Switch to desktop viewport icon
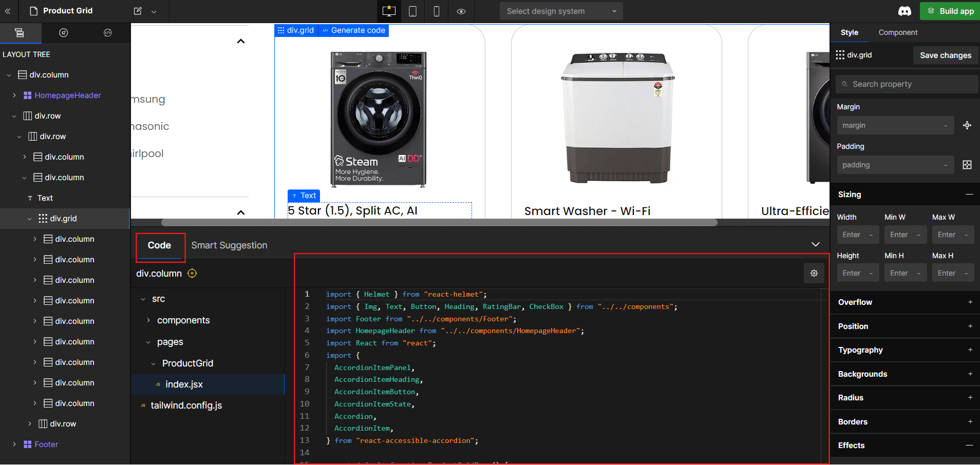This screenshot has height=465, width=980. (389, 11)
